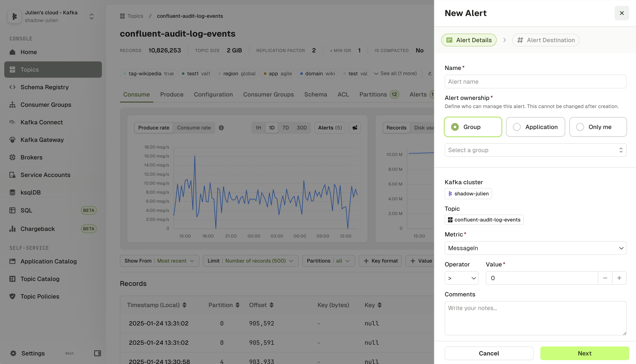Open the Select a group dropdown
Screen dimensions: 636x364
coord(535,150)
